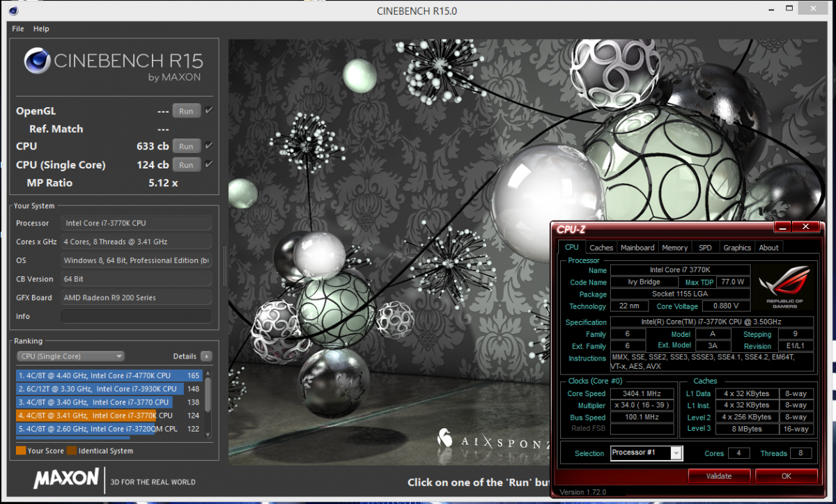836x504 pixels.
Task: Select ranking row Intel Core i7-3720QM
Action: [109, 429]
